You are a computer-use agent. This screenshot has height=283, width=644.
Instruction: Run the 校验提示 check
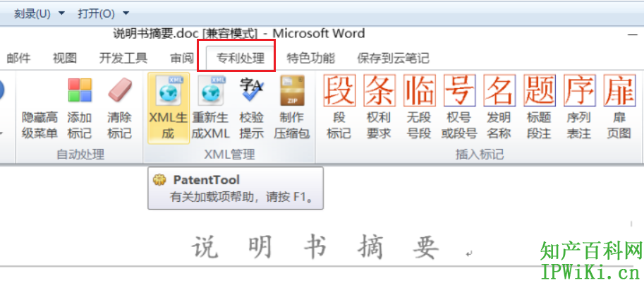coord(251,108)
